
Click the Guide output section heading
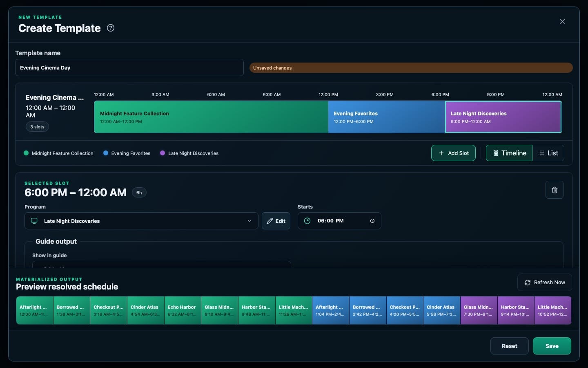point(56,241)
